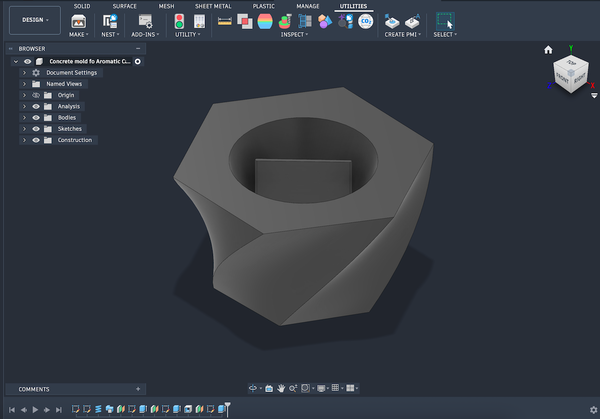Click the Look At camera icon
The width and height of the screenshot is (600, 419).
pyautogui.click(x=269, y=388)
